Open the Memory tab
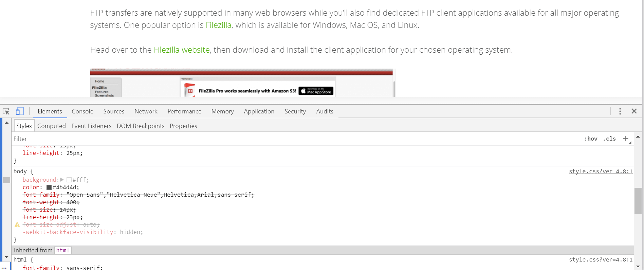 [x=223, y=111]
